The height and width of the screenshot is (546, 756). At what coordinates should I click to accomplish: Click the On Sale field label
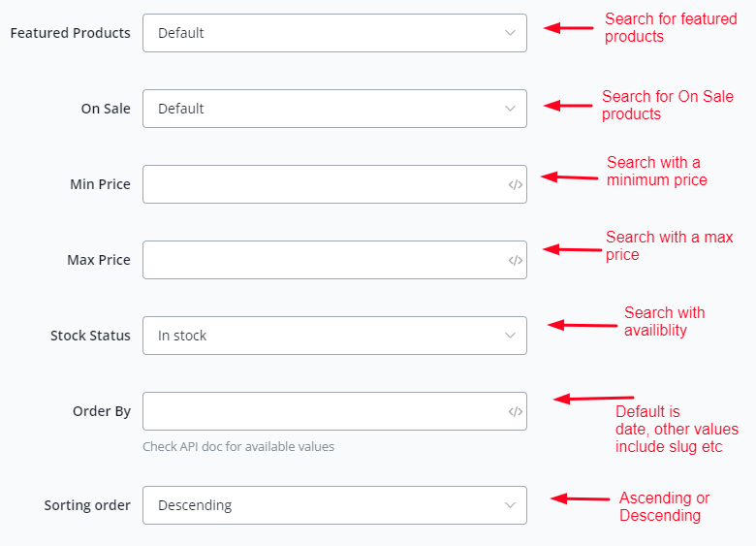point(106,109)
